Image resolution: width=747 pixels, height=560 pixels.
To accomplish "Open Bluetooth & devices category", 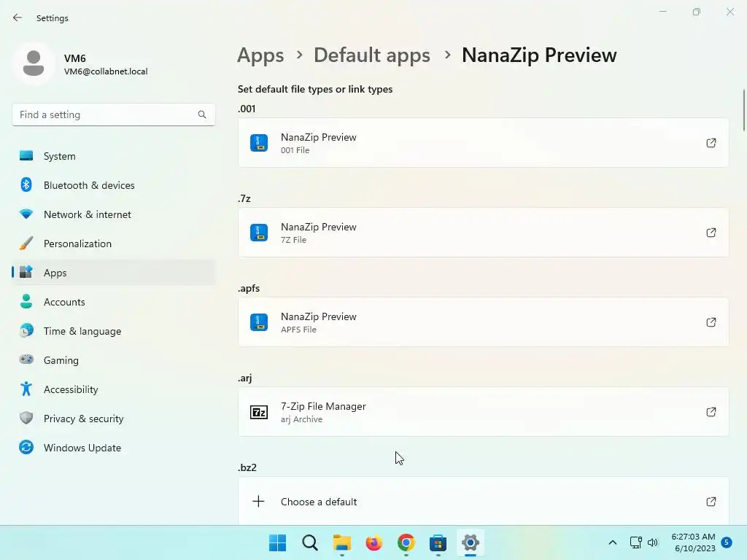I will pos(113,185).
